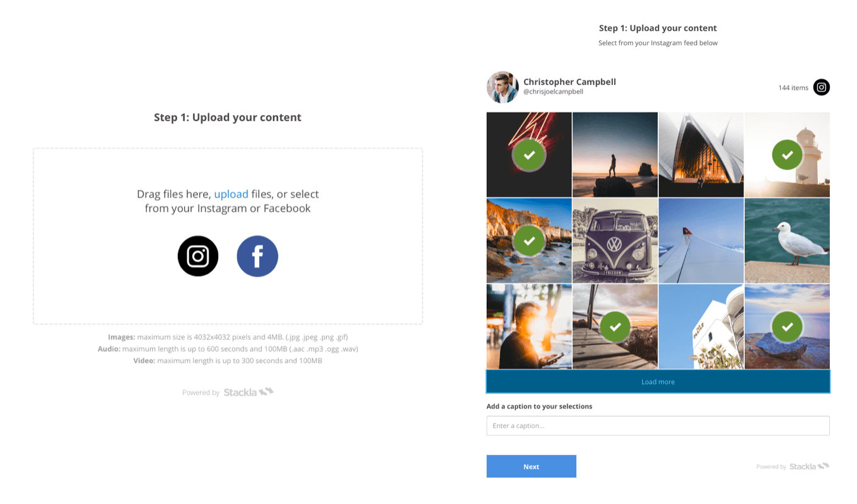Click the Stackla logo beside the Next button

coord(809,466)
